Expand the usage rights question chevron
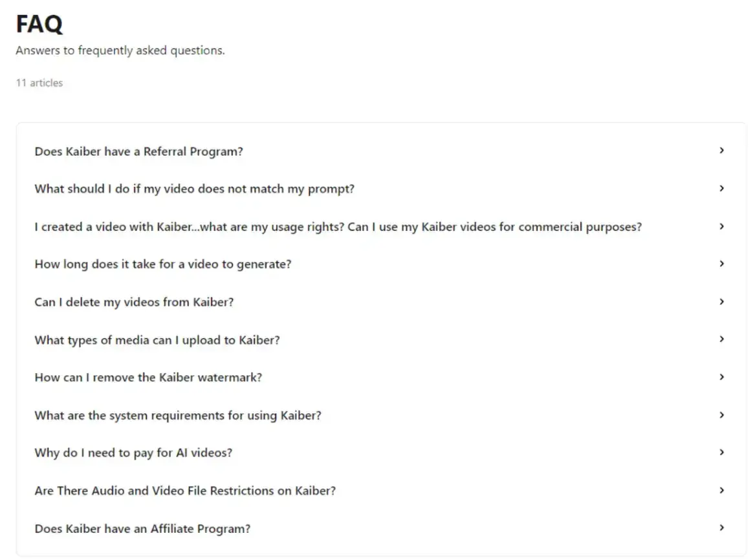 click(x=721, y=226)
